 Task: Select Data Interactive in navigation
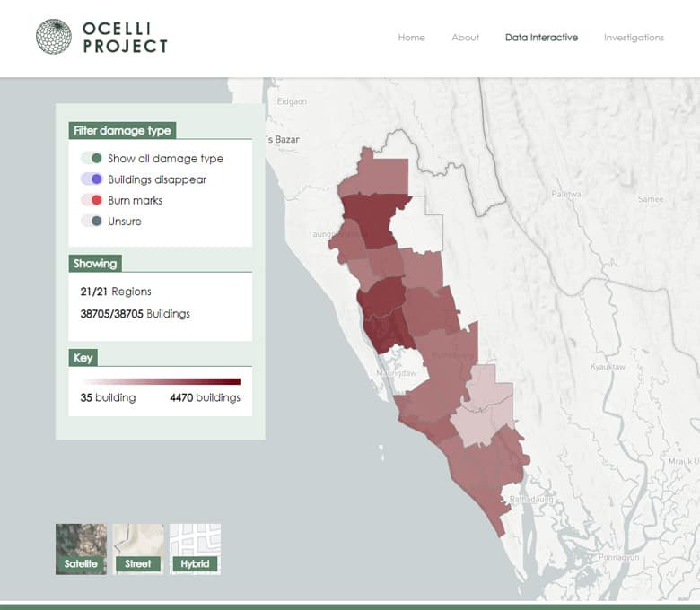pos(541,38)
